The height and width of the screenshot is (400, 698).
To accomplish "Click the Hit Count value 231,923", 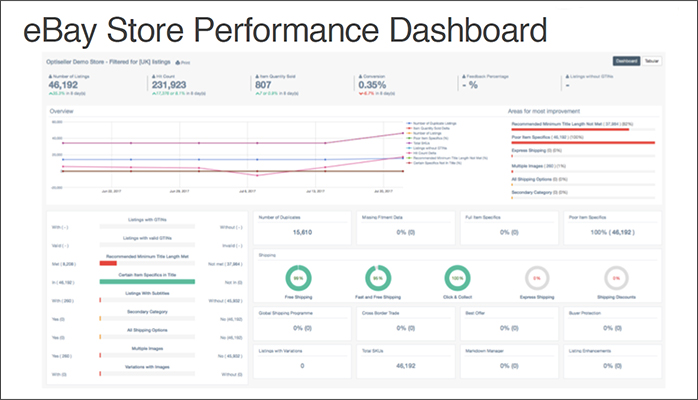I will pos(169,85).
